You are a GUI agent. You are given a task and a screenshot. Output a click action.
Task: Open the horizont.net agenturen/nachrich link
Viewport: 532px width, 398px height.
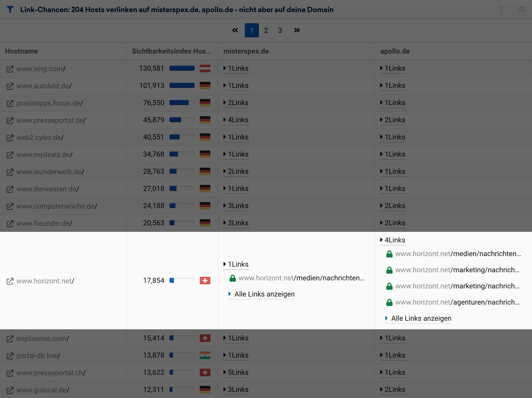457,302
